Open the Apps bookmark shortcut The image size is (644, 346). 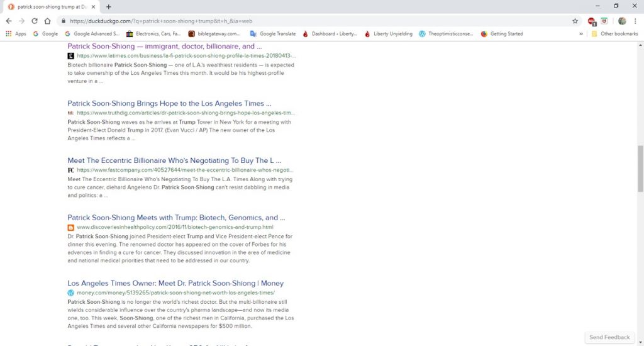pos(16,34)
